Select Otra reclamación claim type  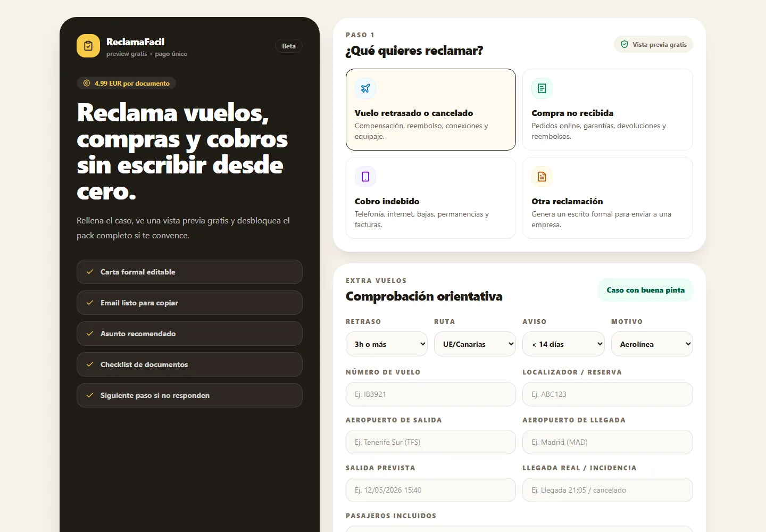tap(607, 198)
